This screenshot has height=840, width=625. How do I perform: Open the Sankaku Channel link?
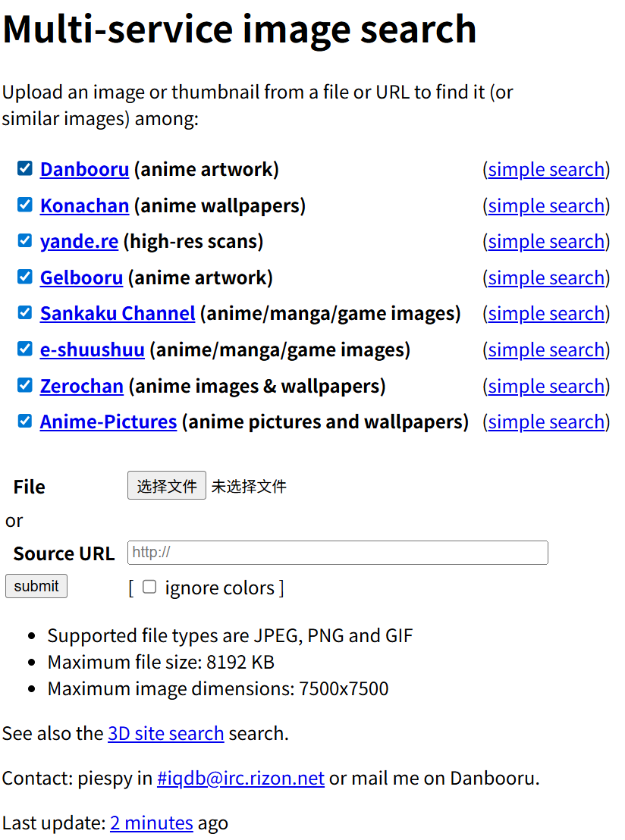coord(118,313)
